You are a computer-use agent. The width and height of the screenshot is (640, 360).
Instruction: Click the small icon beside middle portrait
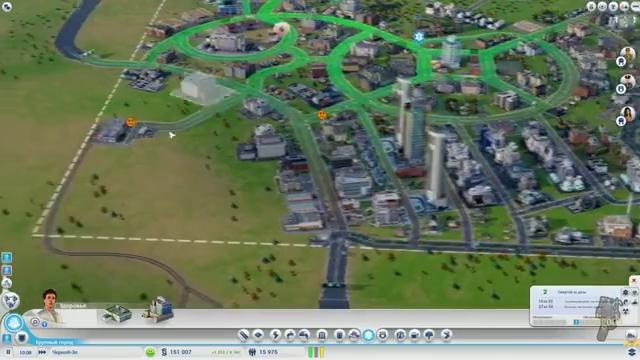621,89
